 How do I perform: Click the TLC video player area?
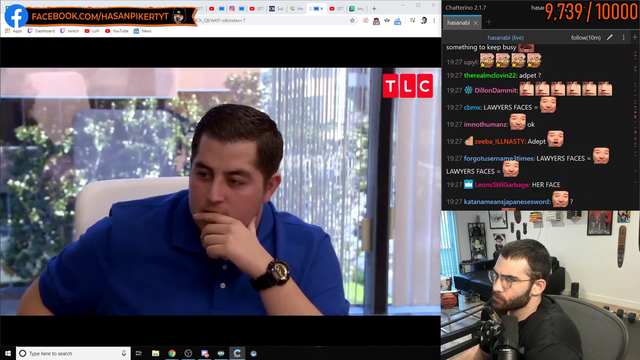point(220,191)
